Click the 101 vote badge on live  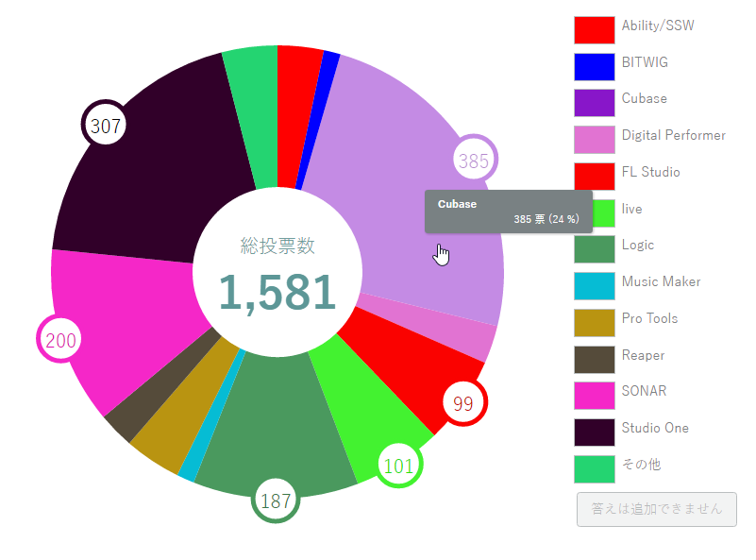pyautogui.click(x=398, y=465)
